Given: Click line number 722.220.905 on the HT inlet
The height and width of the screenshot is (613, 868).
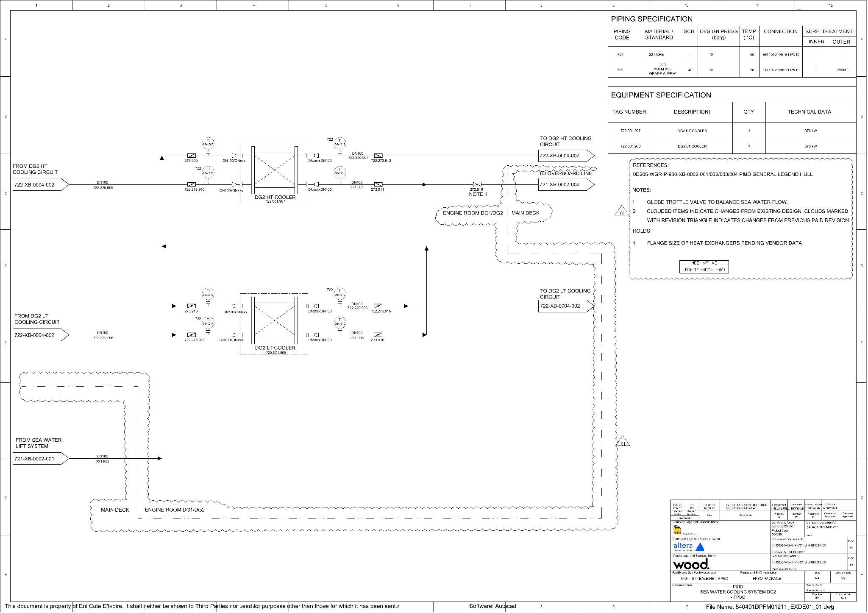Looking at the screenshot, I should [103, 187].
